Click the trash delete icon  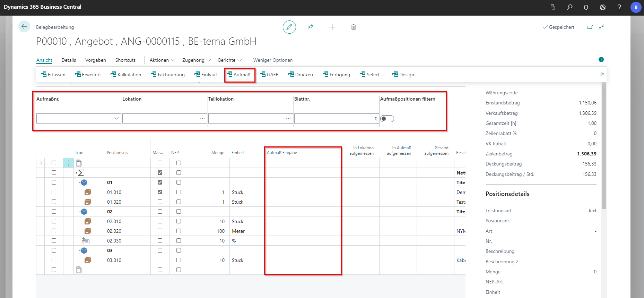354,27
